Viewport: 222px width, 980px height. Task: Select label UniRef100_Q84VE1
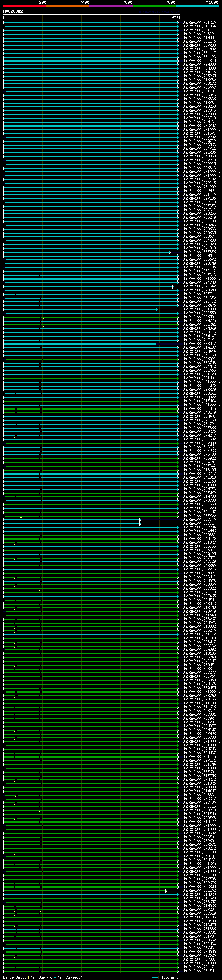pos(199,149)
